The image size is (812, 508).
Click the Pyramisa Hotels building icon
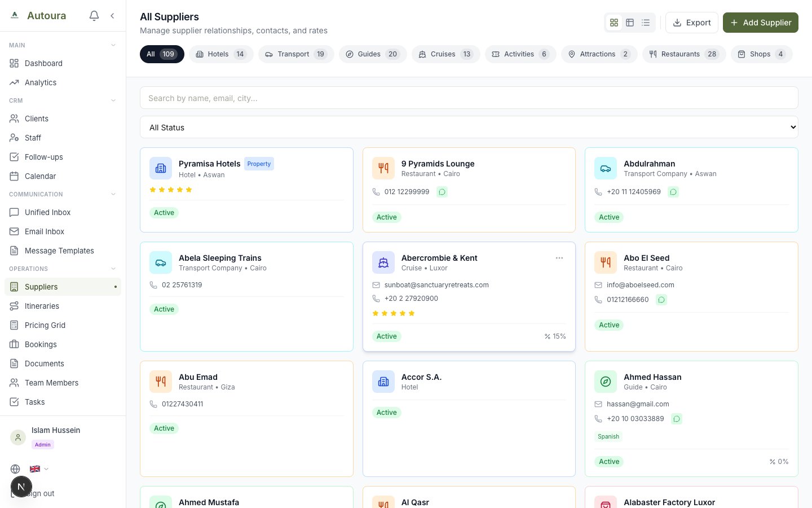tap(161, 168)
